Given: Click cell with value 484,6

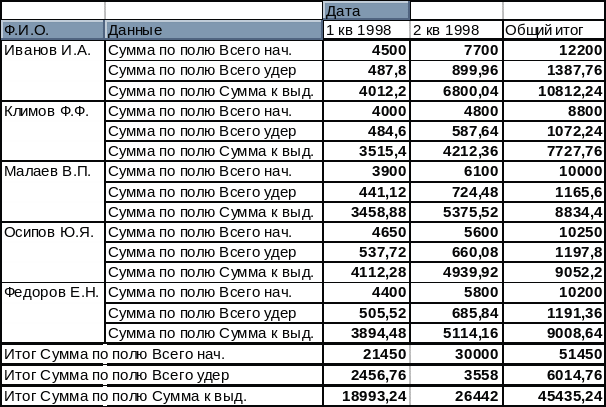Looking at the screenshot, I should [366, 131].
